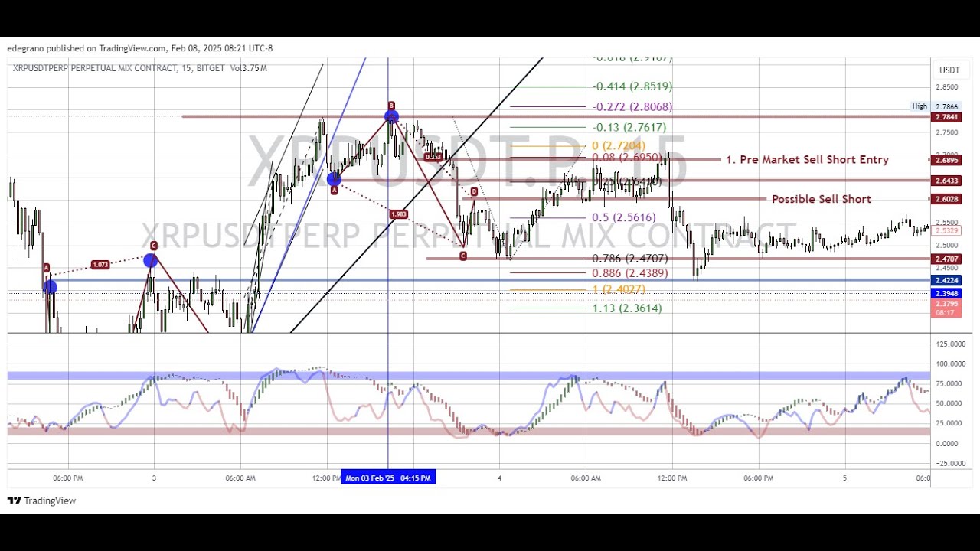Click the '1. Pre Market Sell Short Entry' annotation
The image size is (980, 551).
tap(807, 160)
